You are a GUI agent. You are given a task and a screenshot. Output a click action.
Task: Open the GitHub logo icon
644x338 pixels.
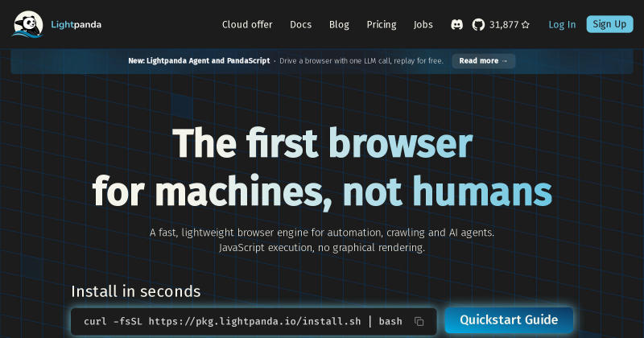coord(478,25)
